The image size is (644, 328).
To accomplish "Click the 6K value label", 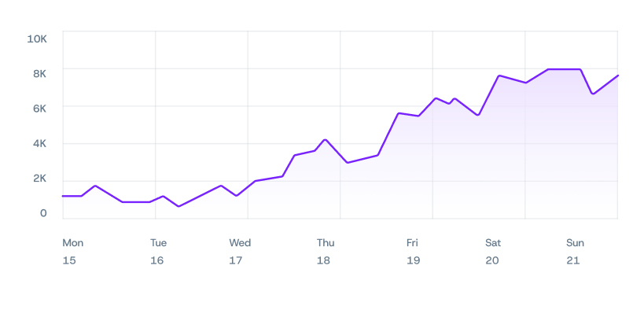I will pyautogui.click(x=39, y=108).
